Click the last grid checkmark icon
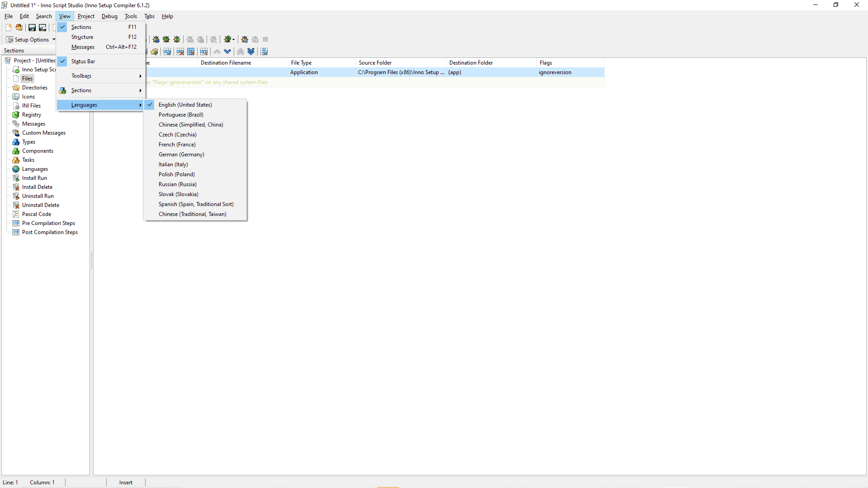Image resolution: width=868 pixels, height=488 pixels. click(x=264, y=52)
